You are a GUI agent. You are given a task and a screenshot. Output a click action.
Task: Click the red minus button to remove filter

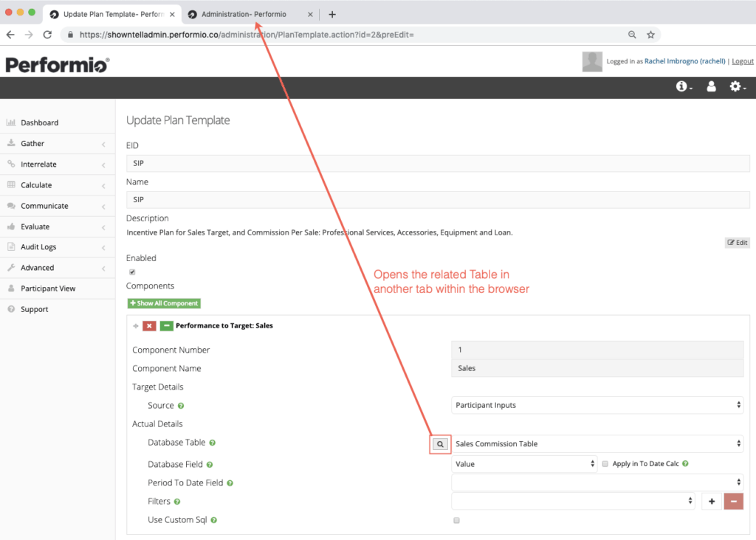tap(733, 502)
